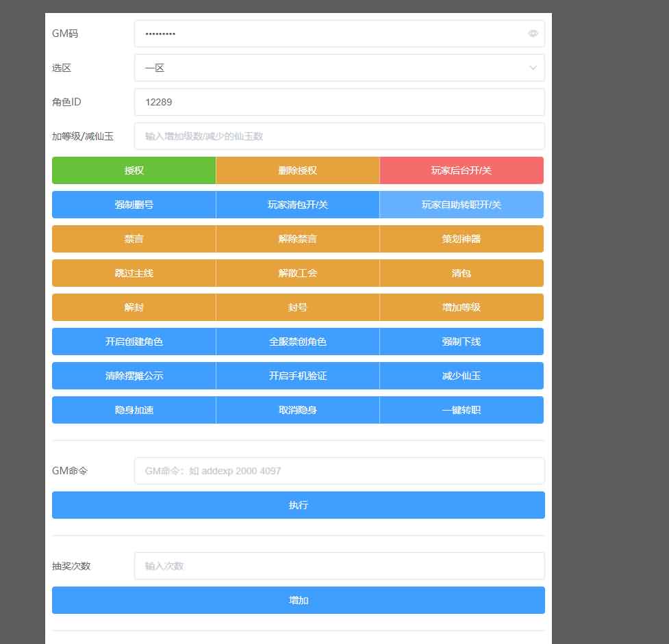The image size is (669, 644).
Task: Expand the 选区 server dropdown arrow
Action: point(533,68)
